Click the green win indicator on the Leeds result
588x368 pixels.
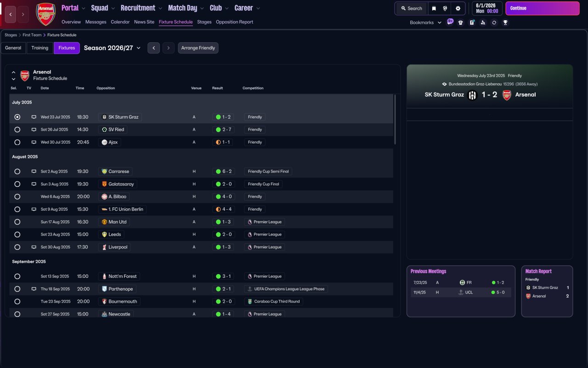click(x=218, y=234)
